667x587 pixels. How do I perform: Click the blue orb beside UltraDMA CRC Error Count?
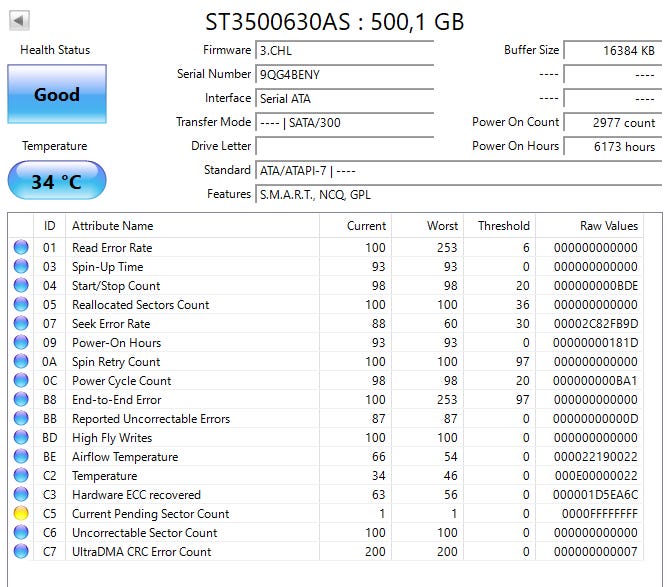(x=21, y=551)
